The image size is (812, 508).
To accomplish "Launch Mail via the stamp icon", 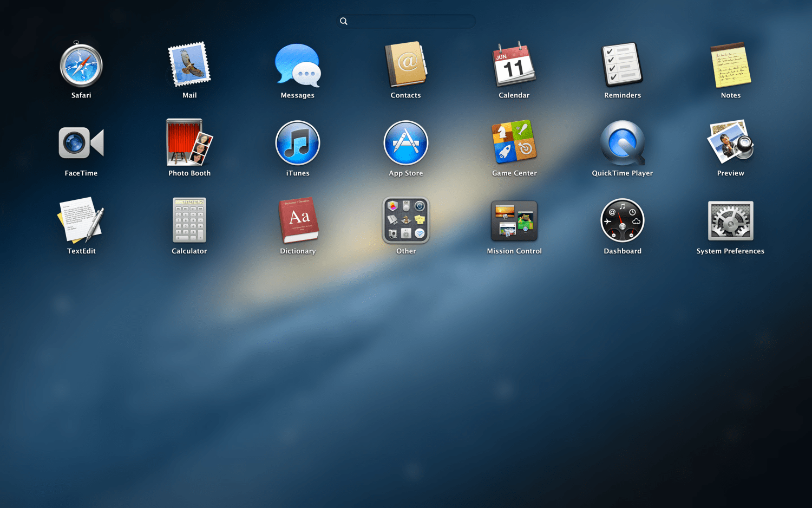I will (x=189, y=64).
